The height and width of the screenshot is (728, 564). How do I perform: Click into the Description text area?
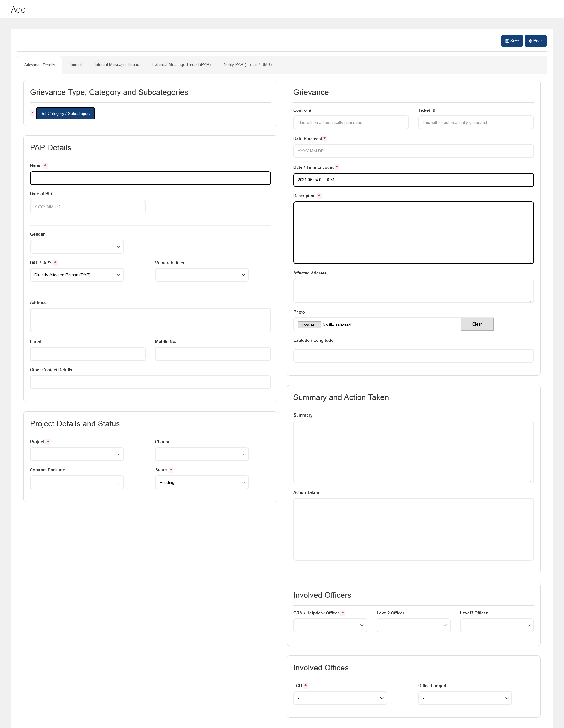pos(413,232)
